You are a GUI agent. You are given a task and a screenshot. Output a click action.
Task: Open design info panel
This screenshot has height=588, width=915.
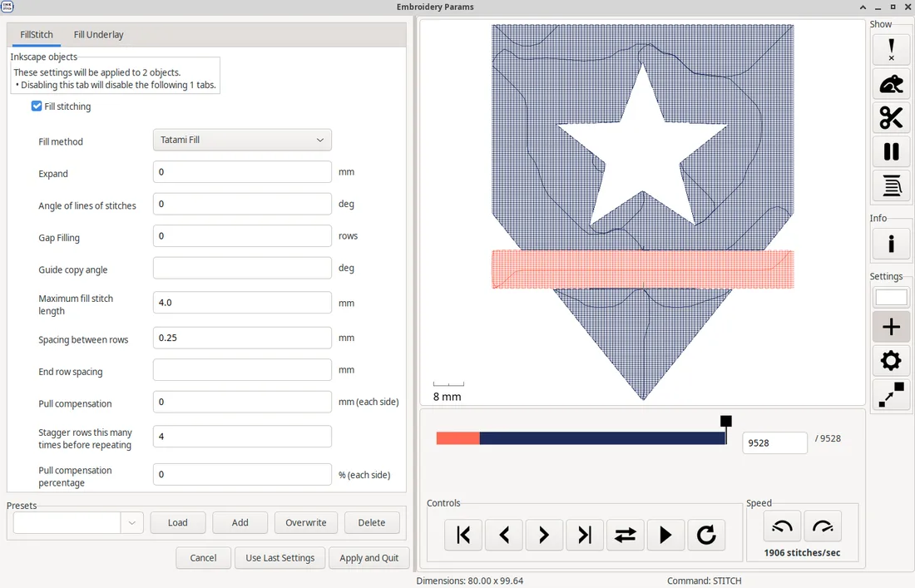[x=891, y=243]
